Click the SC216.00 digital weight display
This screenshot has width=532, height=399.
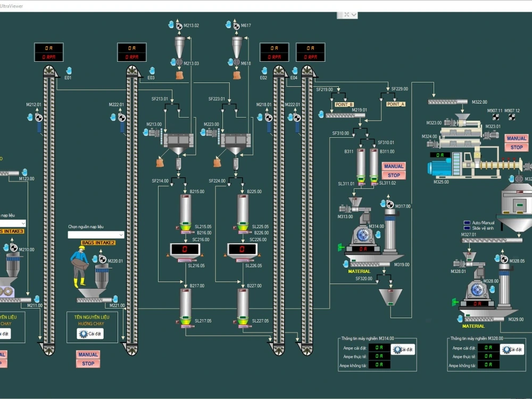click(x=185, y=248)
